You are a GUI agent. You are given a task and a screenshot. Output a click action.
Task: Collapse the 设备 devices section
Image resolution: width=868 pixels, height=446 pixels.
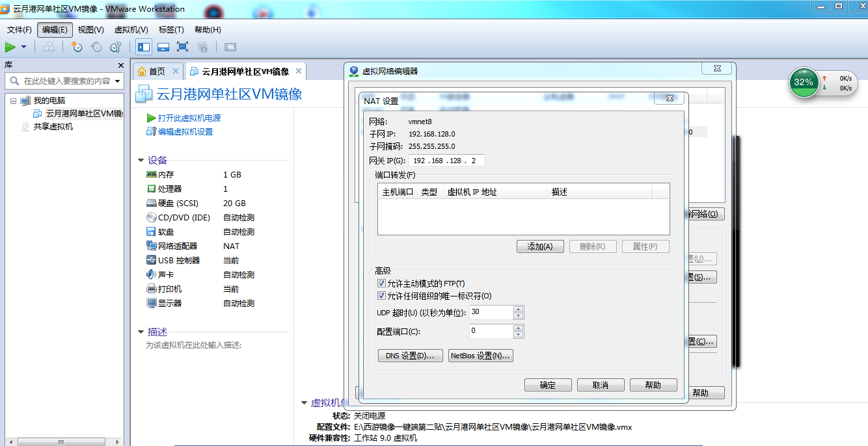(141, 161)
